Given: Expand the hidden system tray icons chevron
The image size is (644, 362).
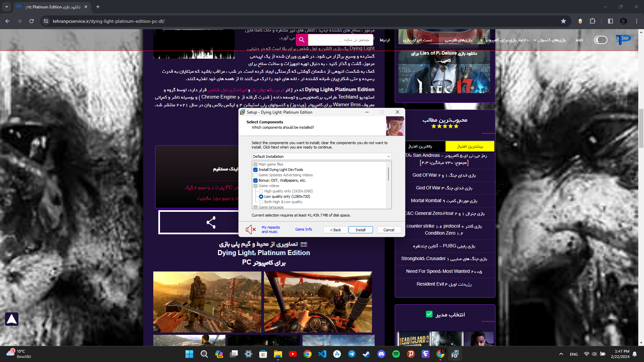Looking at the screenshot, I should coord(561,354).
